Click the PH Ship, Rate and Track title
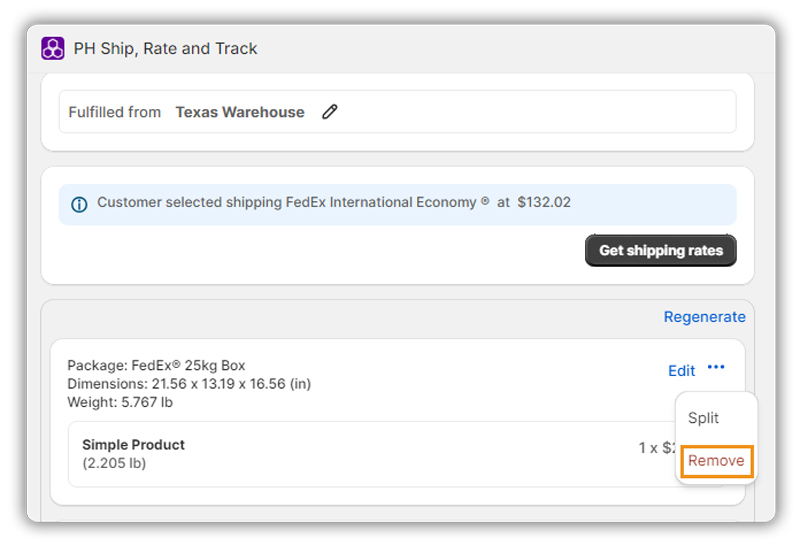 pyautogui.click(x=165, y=48)
